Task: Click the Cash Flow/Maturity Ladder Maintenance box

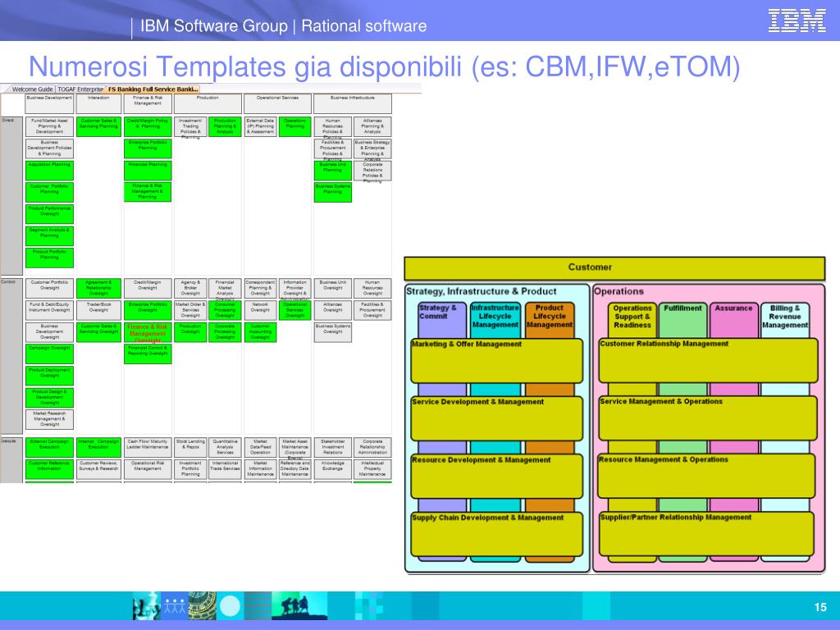Action: tap(148, 447)
